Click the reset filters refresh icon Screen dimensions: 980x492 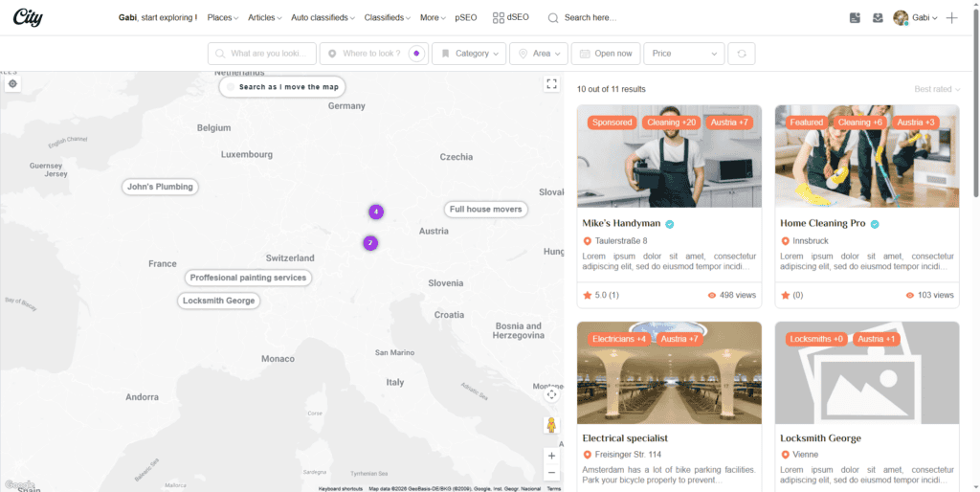(740, 54)
